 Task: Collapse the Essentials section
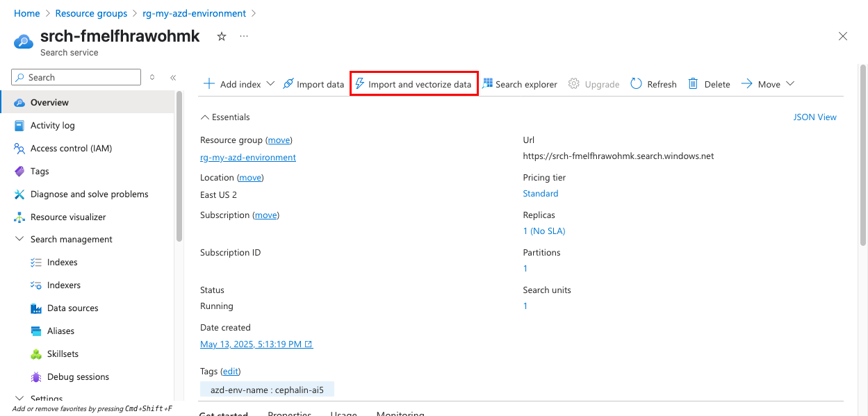click(225, 117)
